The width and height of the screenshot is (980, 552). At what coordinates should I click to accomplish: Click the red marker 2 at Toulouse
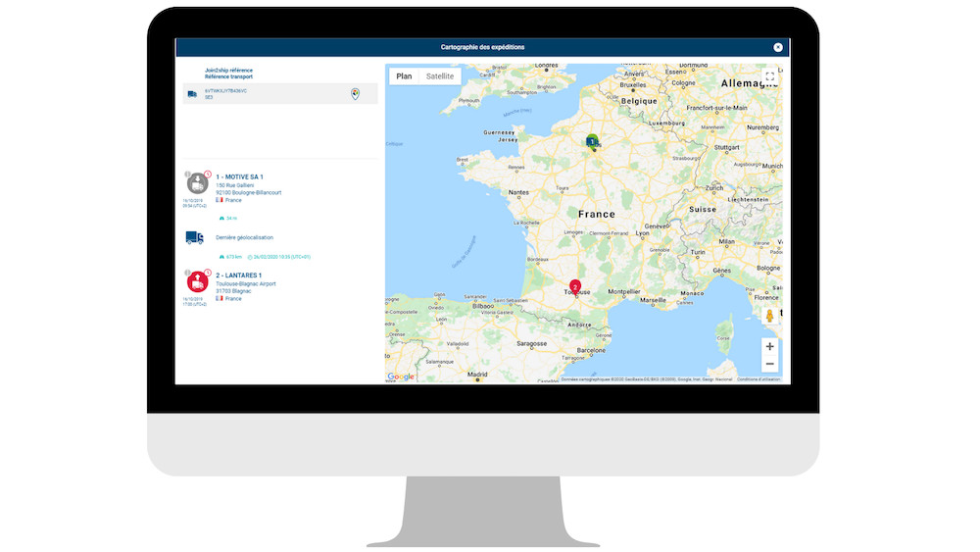click(x=575, y=288)
